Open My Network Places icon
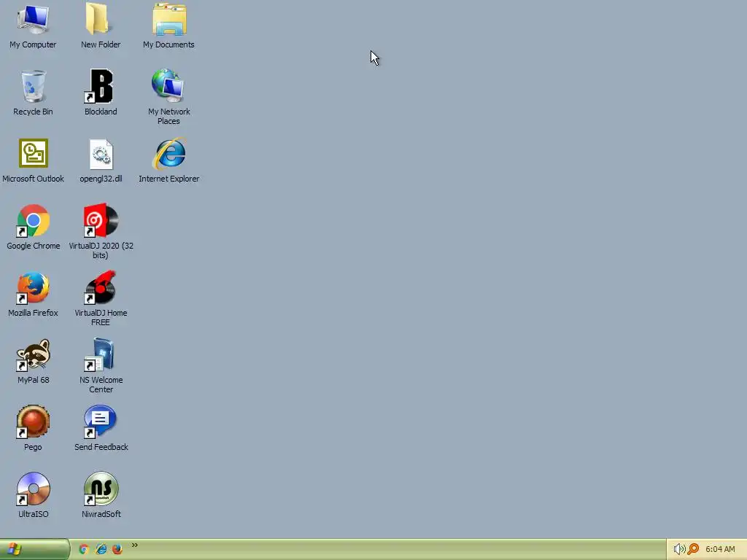The height and width of the screenshot is (560, 747). [169, 86]
